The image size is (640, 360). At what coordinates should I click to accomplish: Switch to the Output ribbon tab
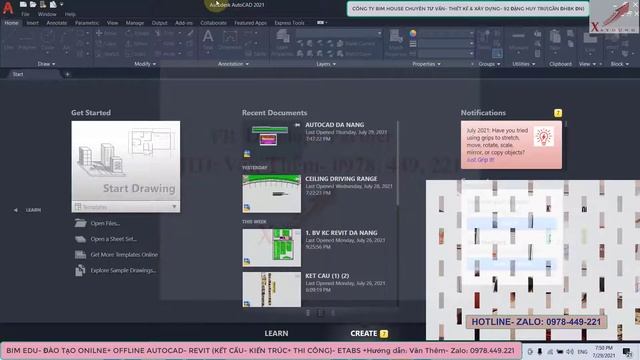[x=160, y=23]
